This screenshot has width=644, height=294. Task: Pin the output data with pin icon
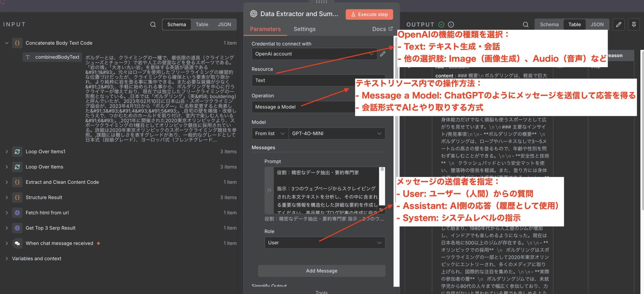[634, 24]
